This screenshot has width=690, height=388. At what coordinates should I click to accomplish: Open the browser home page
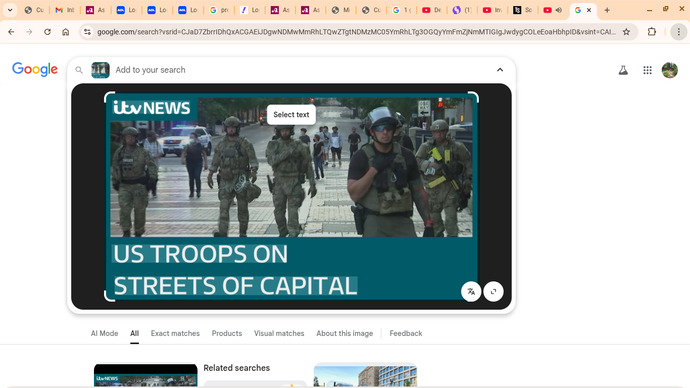[66, 32]
